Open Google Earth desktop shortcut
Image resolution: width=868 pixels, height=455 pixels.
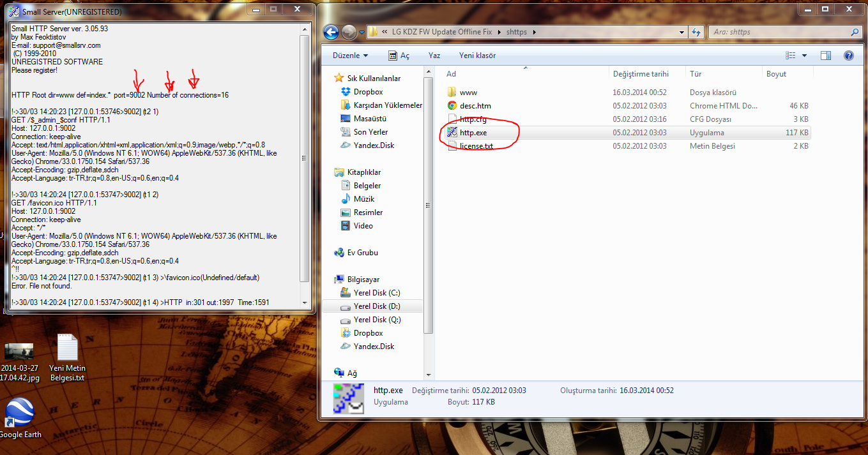[20, 419]
